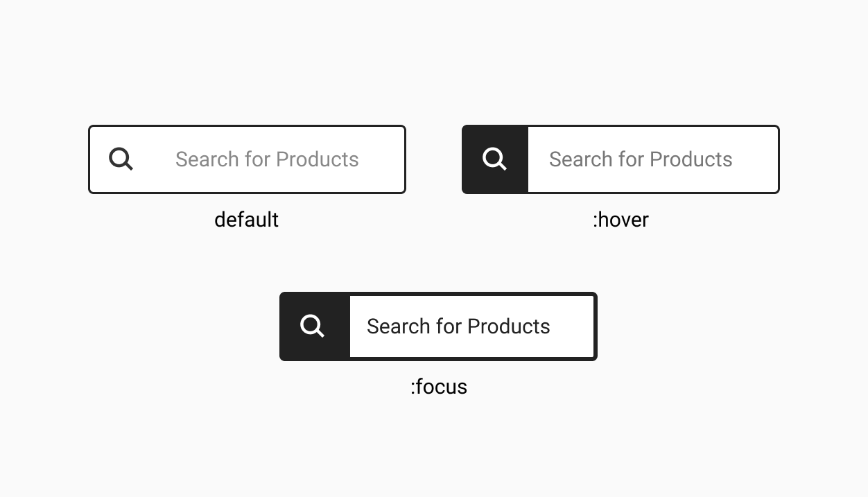Click the placeholder text of the default search bar
This screenshot has width=868, height=497.
[267, 159]
